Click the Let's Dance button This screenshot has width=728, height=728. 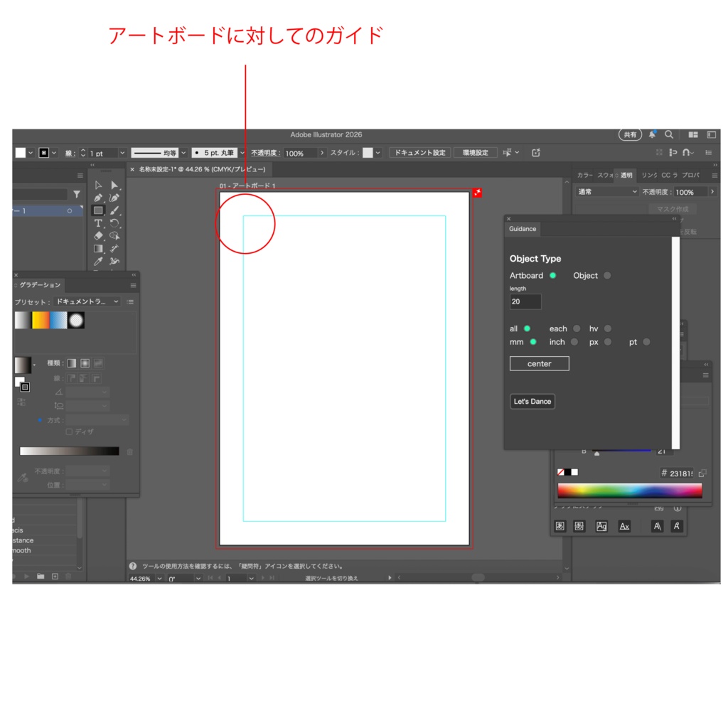[x=532, y=402]
